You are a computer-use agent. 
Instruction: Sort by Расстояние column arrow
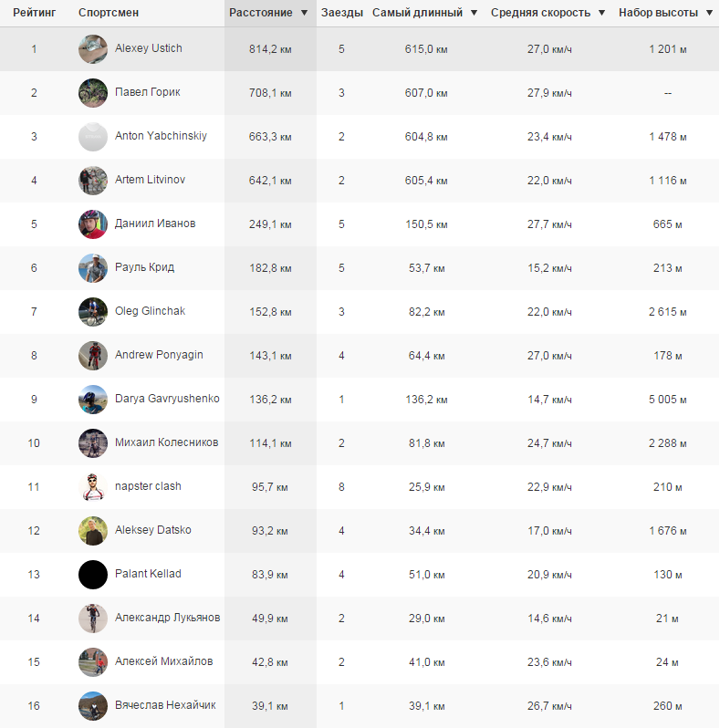pyautogui.click(x=303, y=14)
